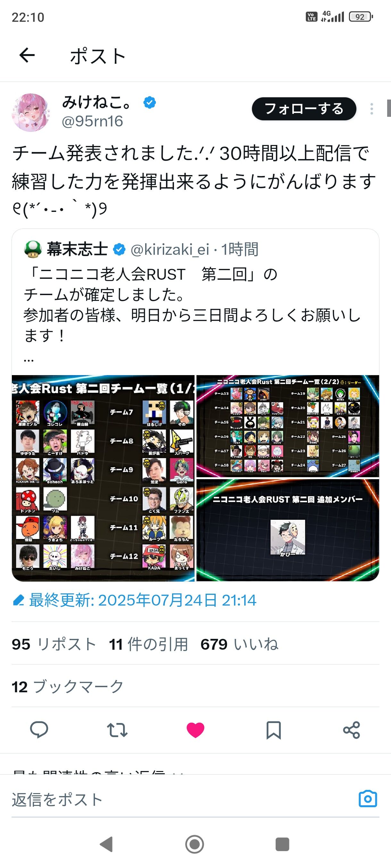Open the team list (2/2) image
The image size is (391, 868).
288,426
